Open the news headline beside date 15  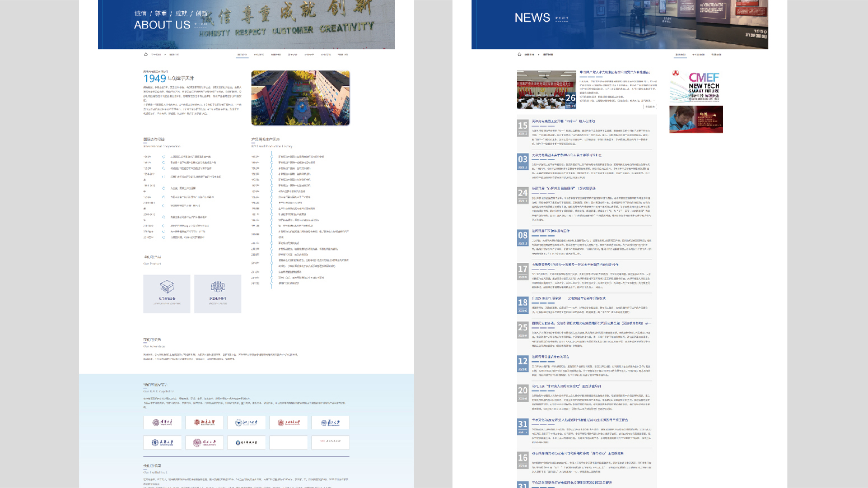coord(563,121)
